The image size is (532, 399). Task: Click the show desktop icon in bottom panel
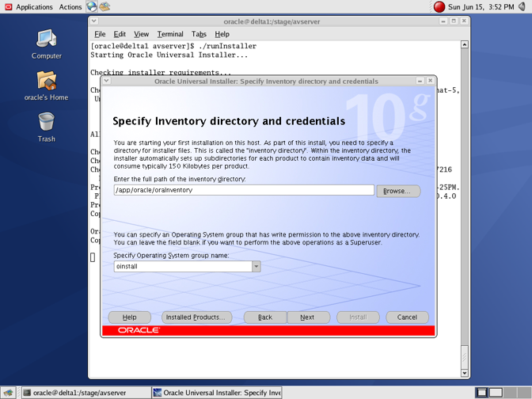click(x=8, y=393)
